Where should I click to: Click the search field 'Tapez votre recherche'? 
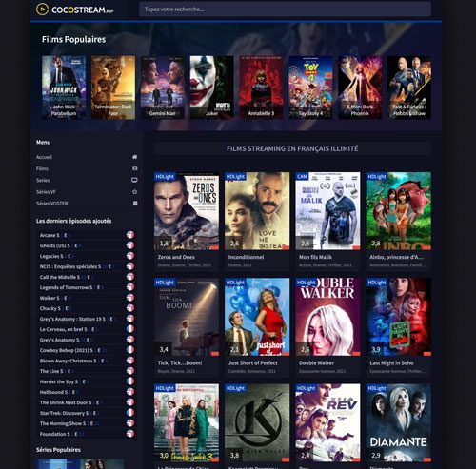(285, 10)
